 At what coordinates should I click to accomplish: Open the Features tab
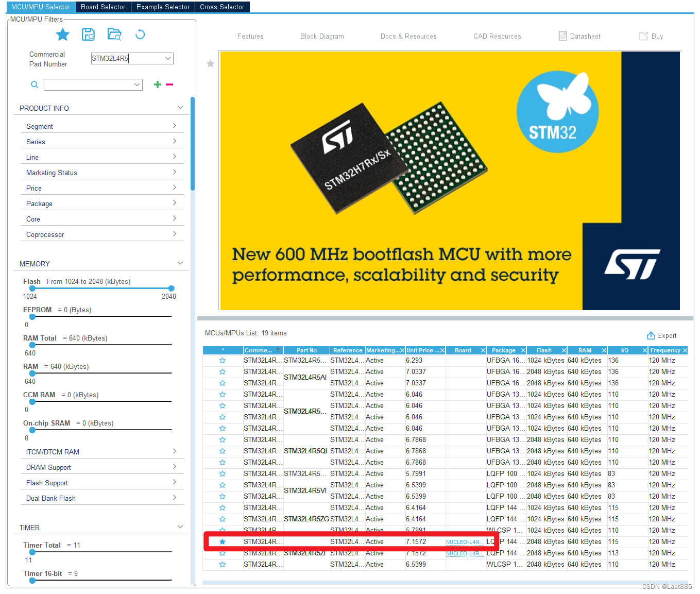(250, 36)
